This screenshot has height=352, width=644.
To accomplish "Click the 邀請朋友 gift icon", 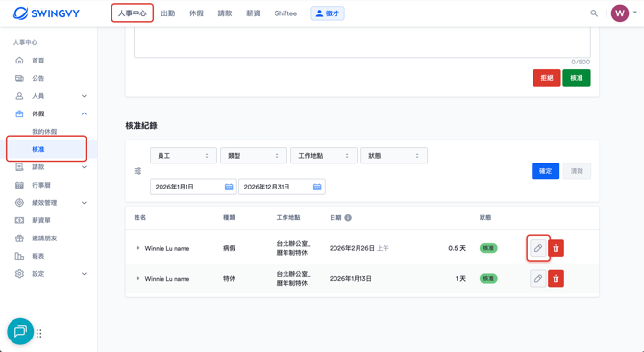I will (19, 239).
